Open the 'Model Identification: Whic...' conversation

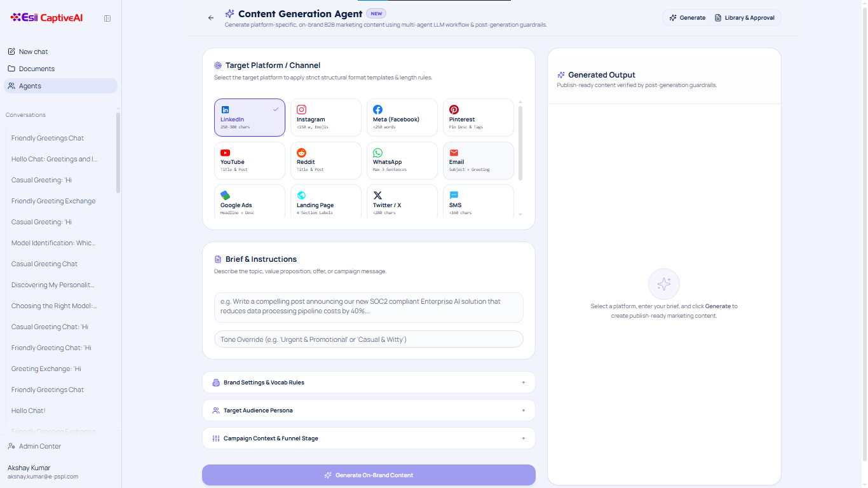[x=53, y=243]
